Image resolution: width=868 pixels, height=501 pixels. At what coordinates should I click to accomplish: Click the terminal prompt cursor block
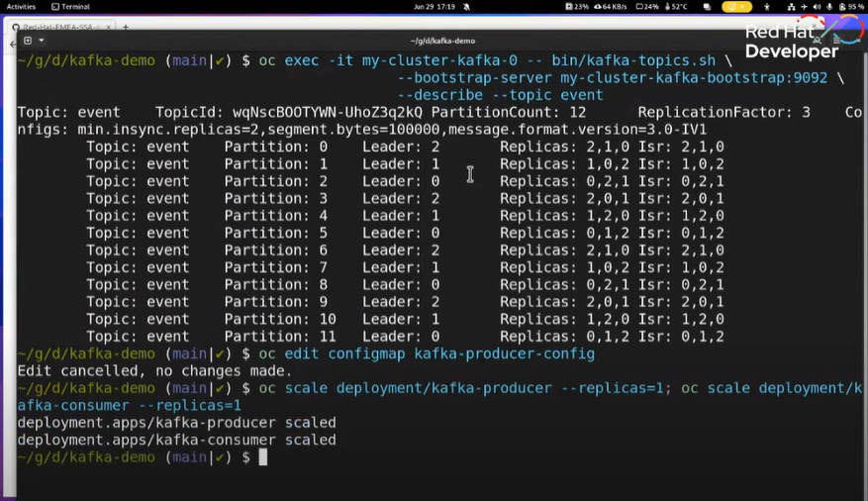click(263, 457)
